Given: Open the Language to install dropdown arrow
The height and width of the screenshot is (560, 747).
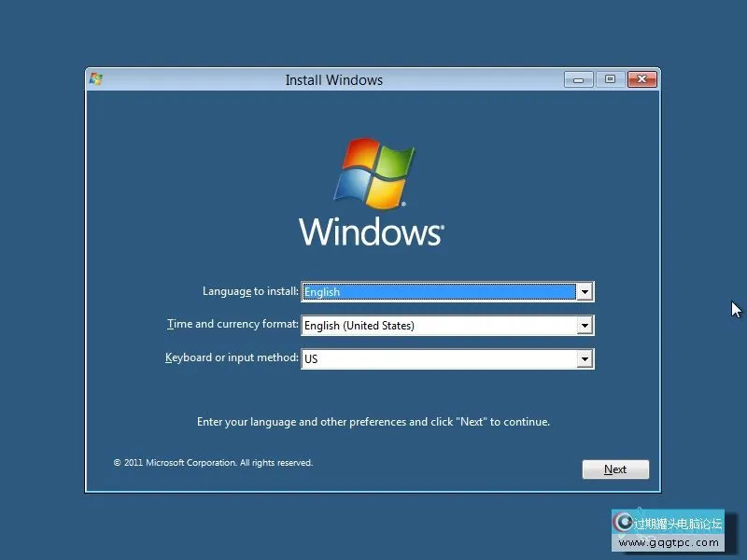Looking at the screenshot, I should [585, 292].
